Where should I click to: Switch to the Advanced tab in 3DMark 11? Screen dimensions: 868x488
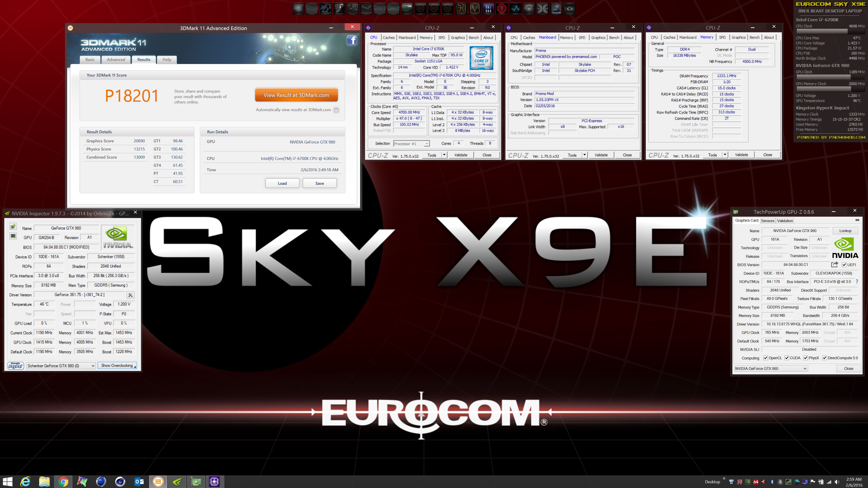tap(116, 60)
